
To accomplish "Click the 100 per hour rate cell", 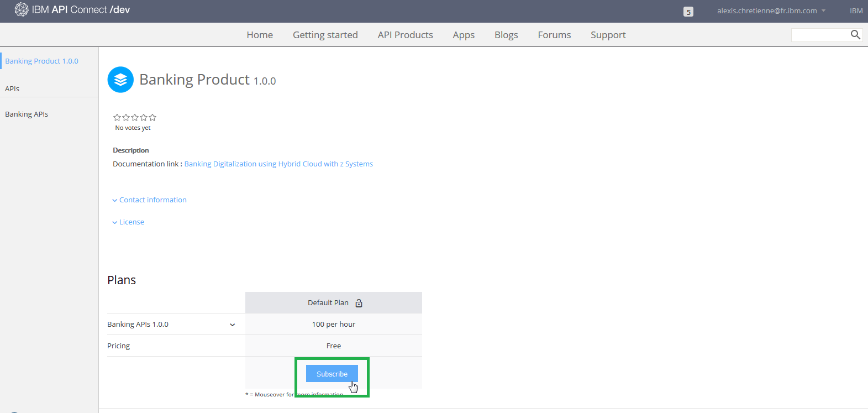I will (334, 324).
